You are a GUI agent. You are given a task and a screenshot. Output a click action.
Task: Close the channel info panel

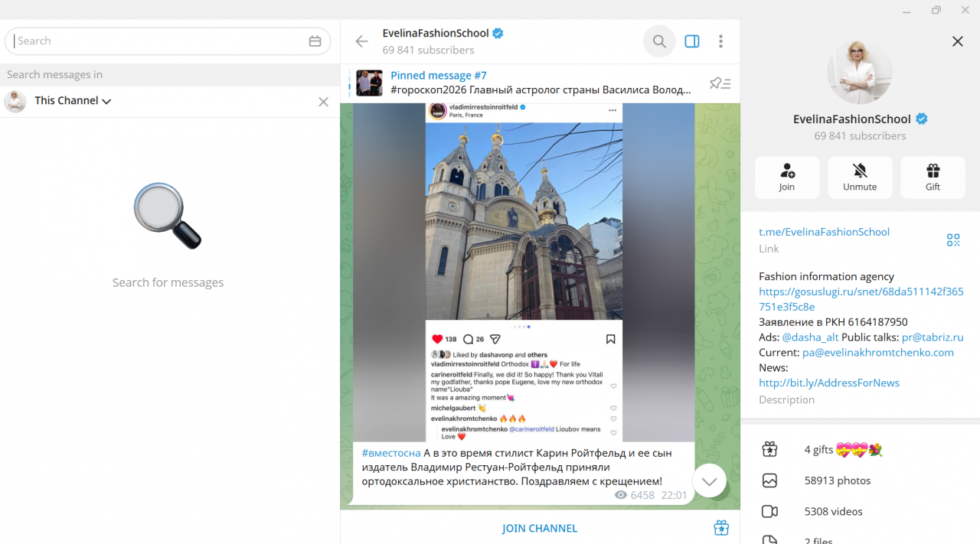pos(957,41)
